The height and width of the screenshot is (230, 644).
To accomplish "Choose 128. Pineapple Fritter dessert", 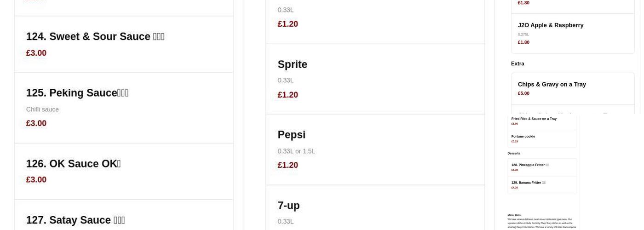I will pos(530,165).
